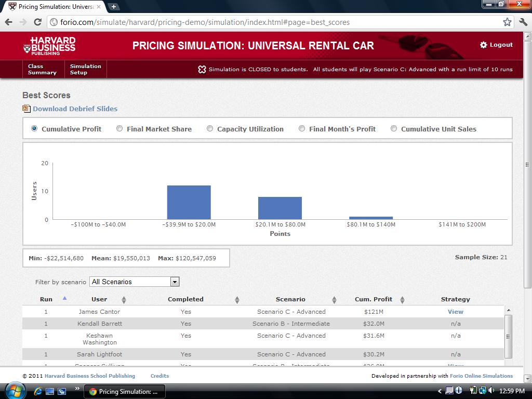Select the Final Month's Profit radio button
Image resolution: width=532 pixels, height=399 pixels.
click(302, 129)
